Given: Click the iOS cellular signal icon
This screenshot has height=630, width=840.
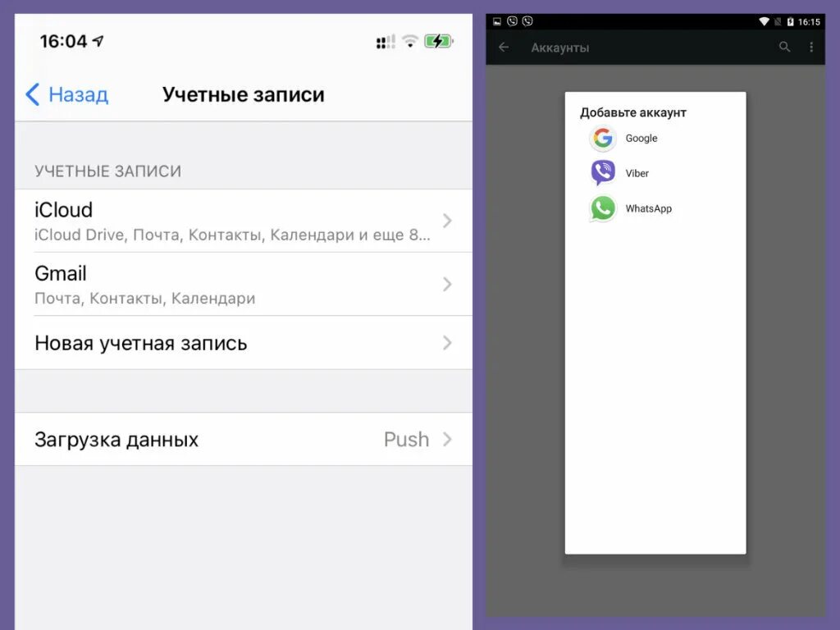Looking at the screenshot, I should 386,42.
